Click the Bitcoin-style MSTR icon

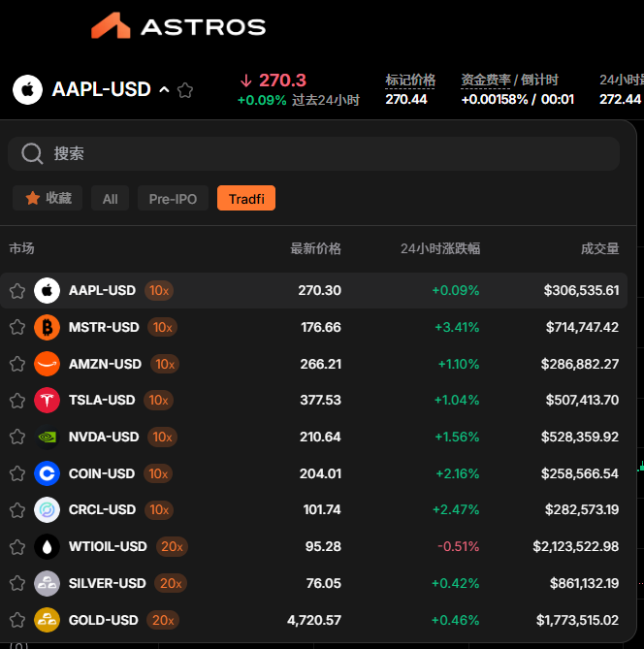(x=47, y=327)
